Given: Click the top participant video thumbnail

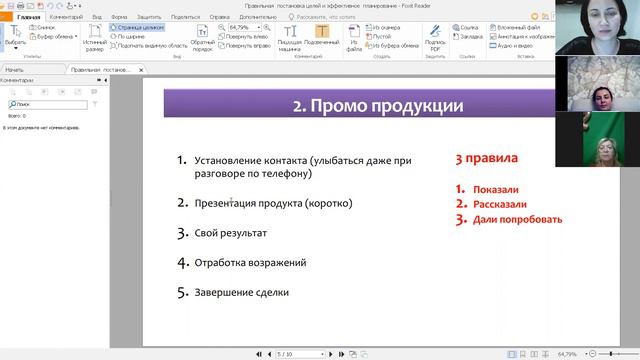Looking at the screenshot, I should (598, 27).
